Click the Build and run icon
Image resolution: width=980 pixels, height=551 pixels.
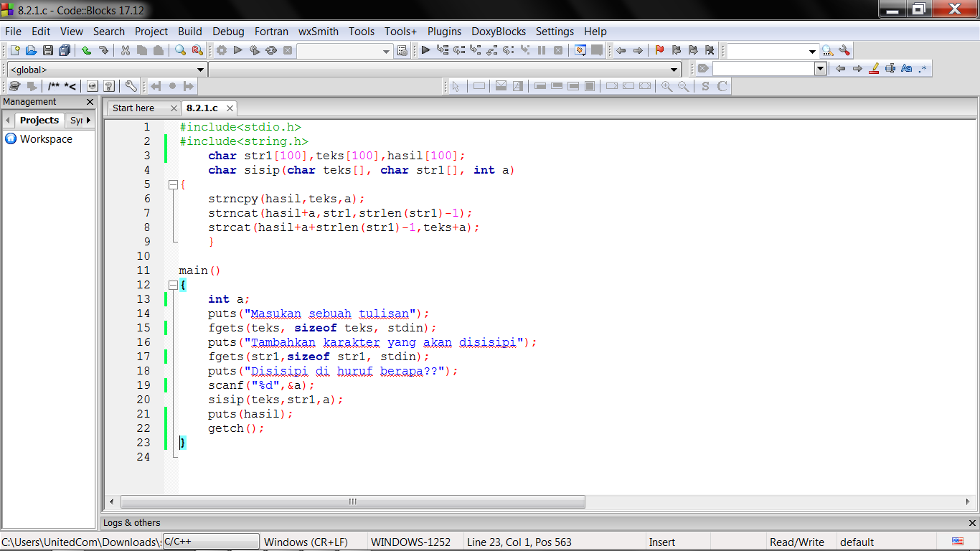coord(255,50)
